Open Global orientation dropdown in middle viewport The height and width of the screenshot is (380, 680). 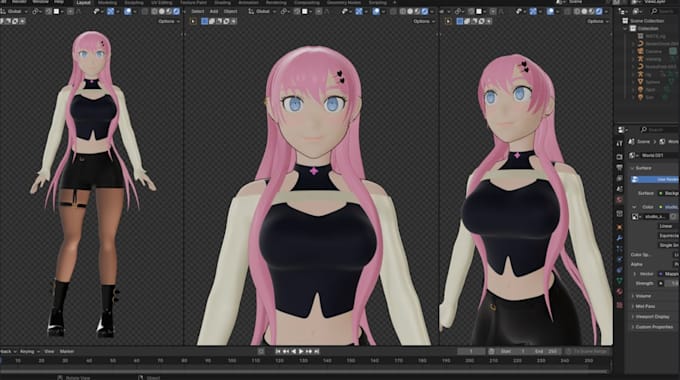coord(262,11)
